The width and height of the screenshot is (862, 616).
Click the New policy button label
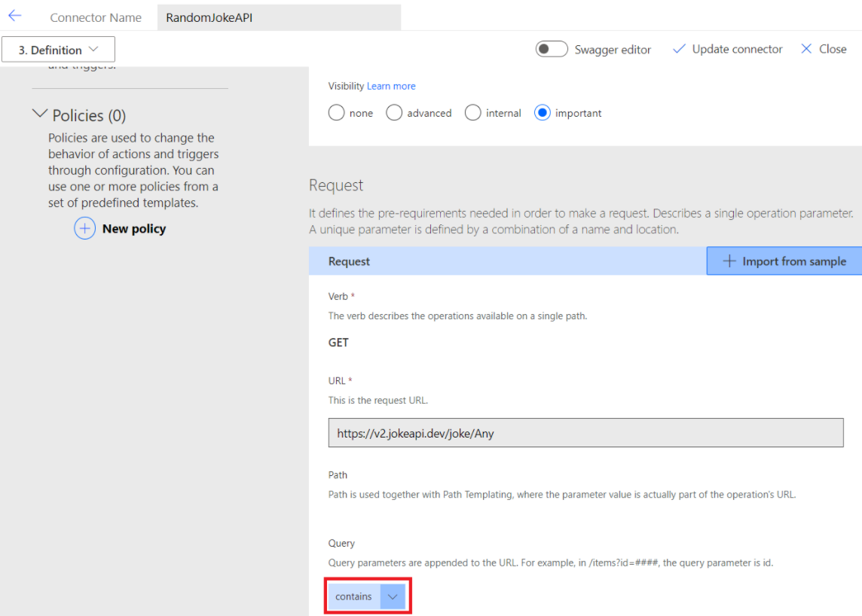click(134, 228)
